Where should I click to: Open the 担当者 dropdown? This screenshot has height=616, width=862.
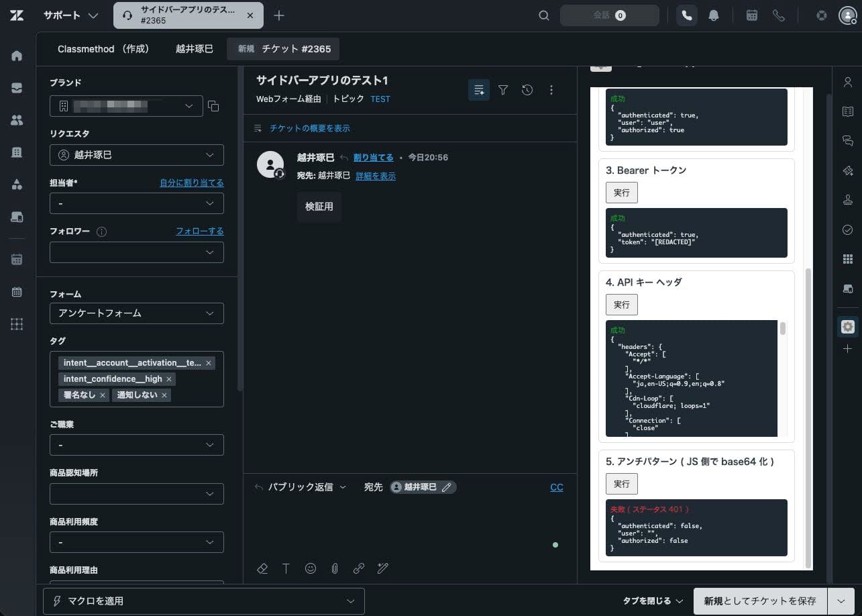tap(137, 203)
